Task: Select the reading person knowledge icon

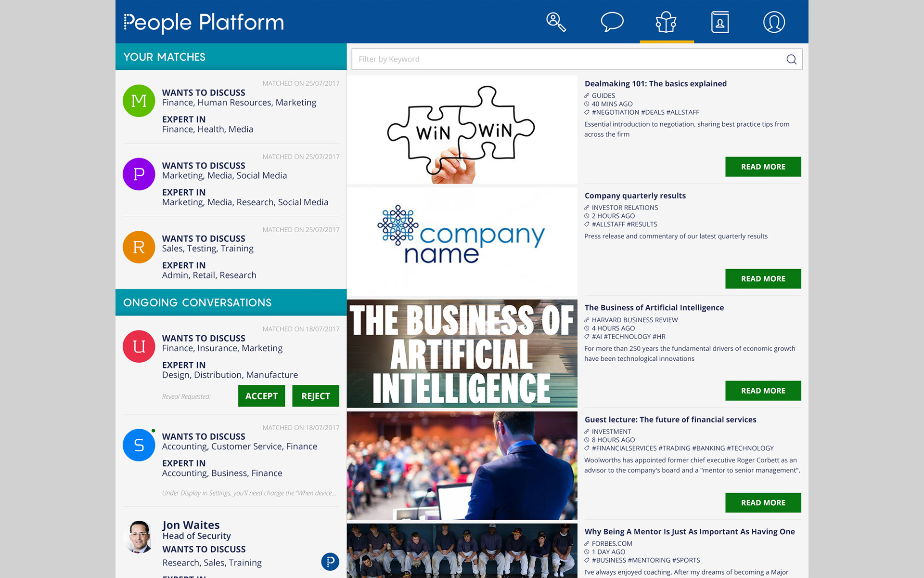Action: pyautogui.click(x=666, y=22)
